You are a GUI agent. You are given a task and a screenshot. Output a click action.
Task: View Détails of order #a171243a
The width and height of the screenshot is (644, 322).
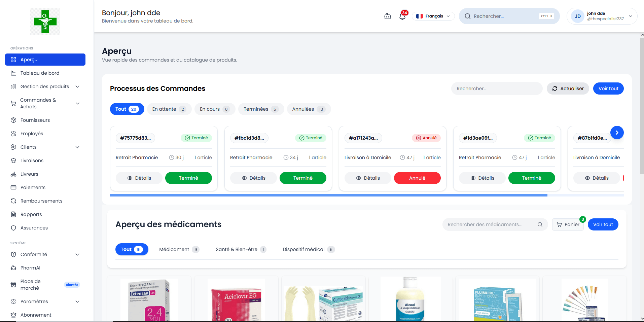tap(368, 178)
